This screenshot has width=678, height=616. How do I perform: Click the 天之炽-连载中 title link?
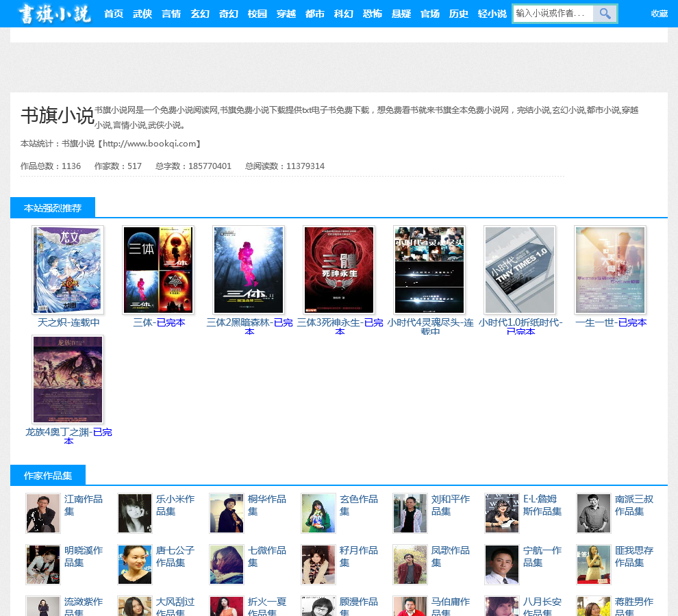click(x=68, y=322)
